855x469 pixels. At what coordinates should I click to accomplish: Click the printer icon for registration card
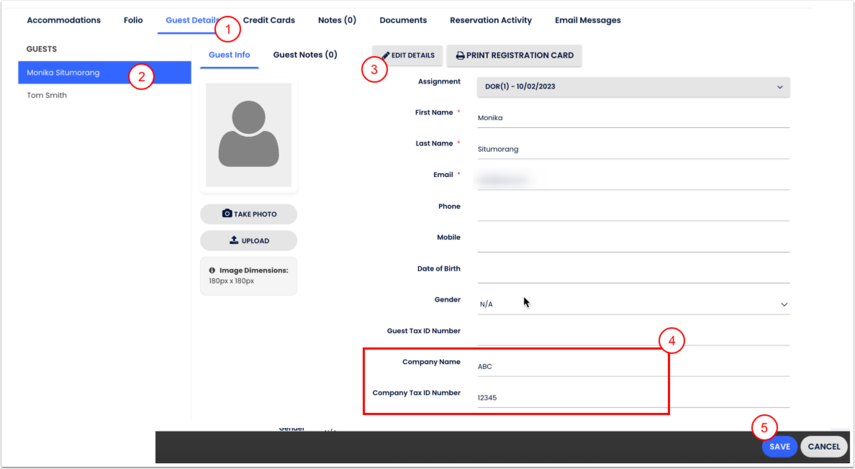(460, 56)
